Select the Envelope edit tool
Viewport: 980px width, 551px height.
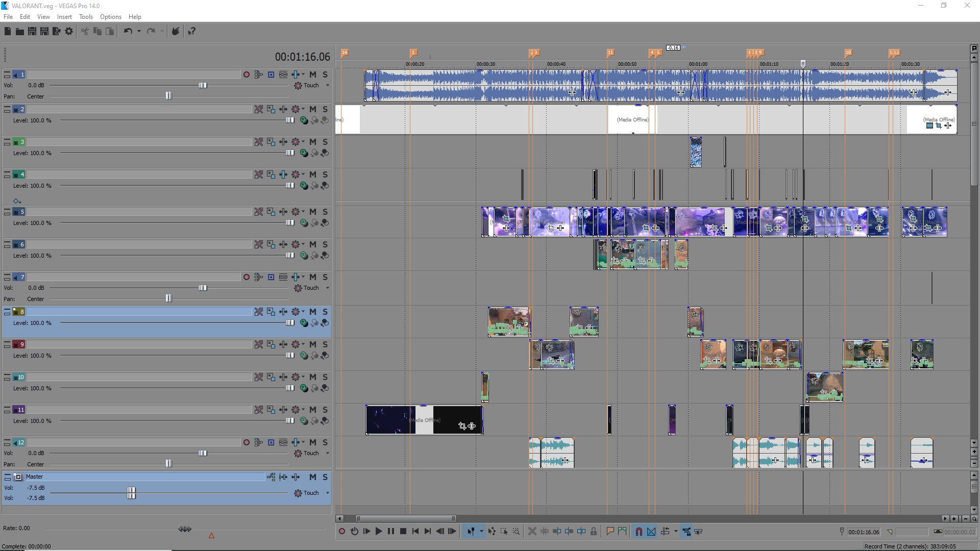(x=492, y=532)
